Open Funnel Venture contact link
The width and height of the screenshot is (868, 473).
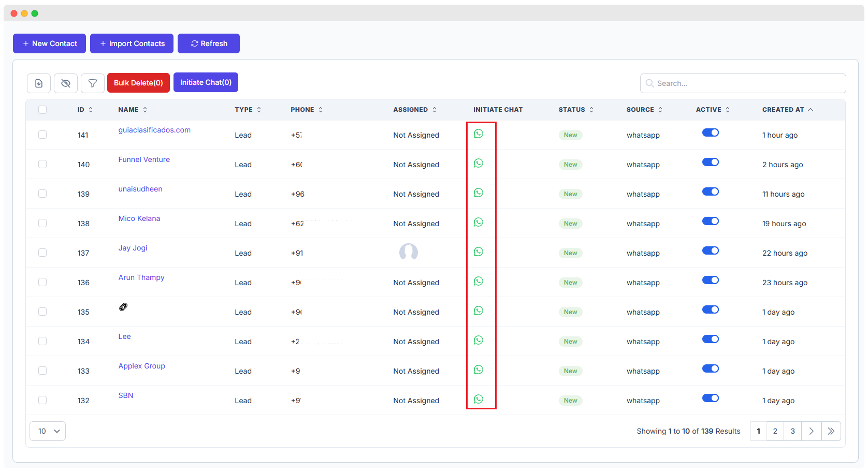[144, 159]
